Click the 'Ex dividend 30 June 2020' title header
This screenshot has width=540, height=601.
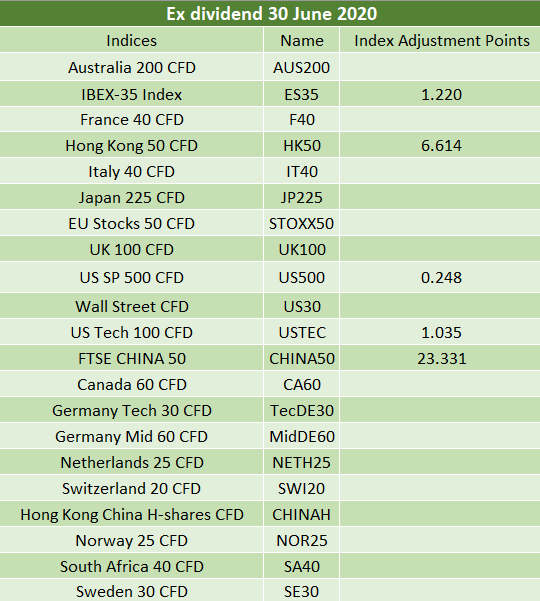(x=270, y=14)
